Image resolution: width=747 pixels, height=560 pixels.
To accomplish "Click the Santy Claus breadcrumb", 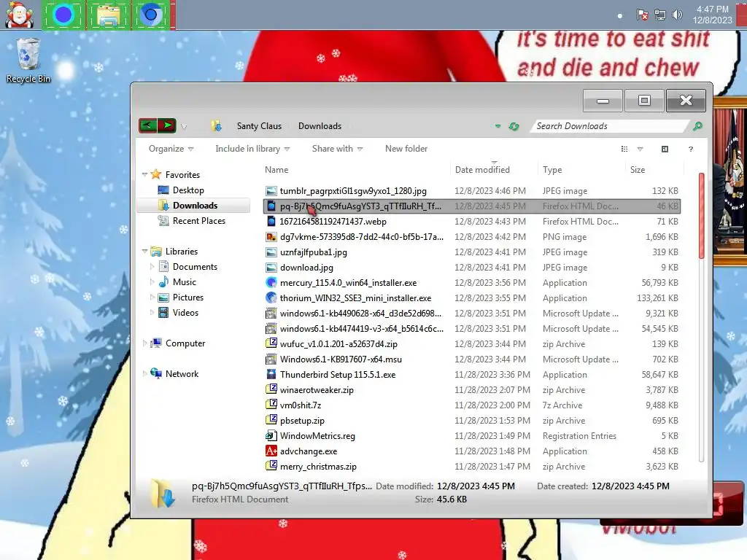I will pyautogui.click(x=259, y=126).
